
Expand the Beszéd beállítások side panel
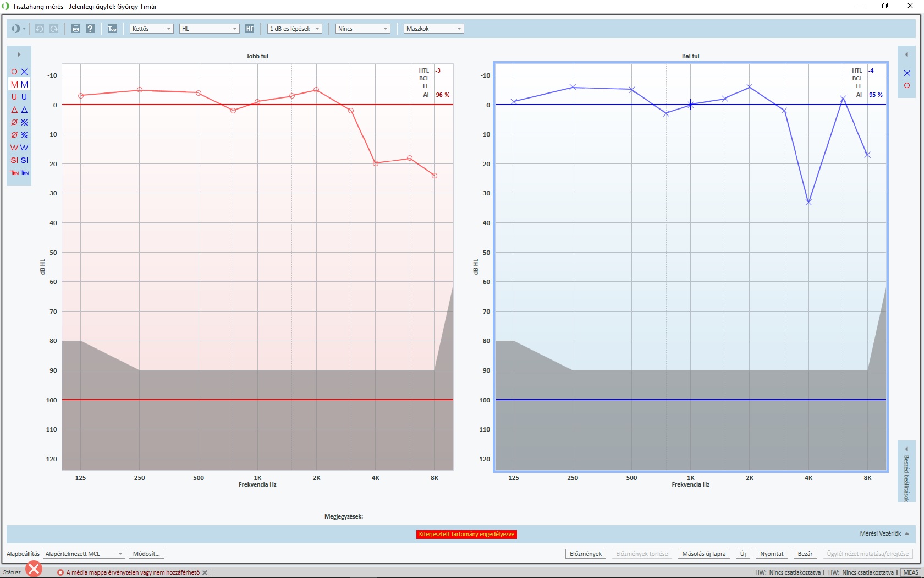point(906,472)
